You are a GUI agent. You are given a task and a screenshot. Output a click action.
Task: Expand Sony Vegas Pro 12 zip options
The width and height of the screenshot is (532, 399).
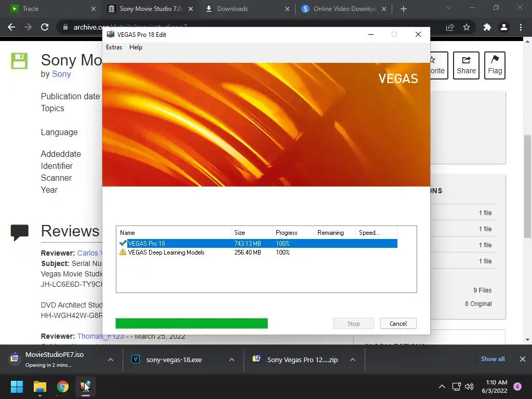click(x=353, y=360)
